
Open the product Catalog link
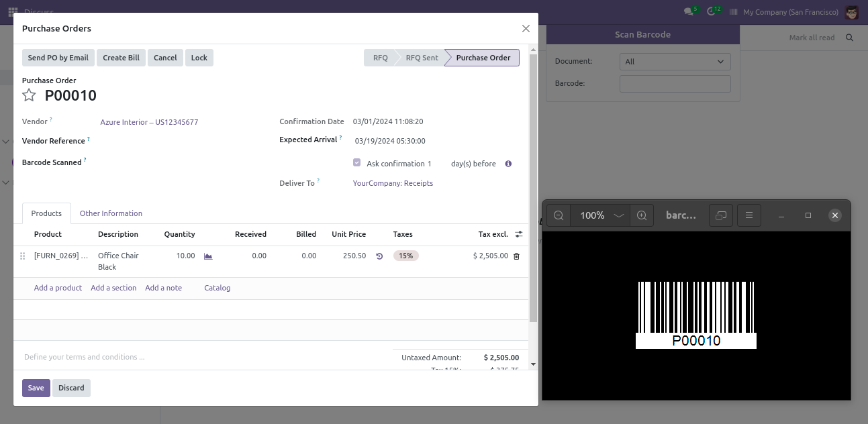[x=217, y=288]
